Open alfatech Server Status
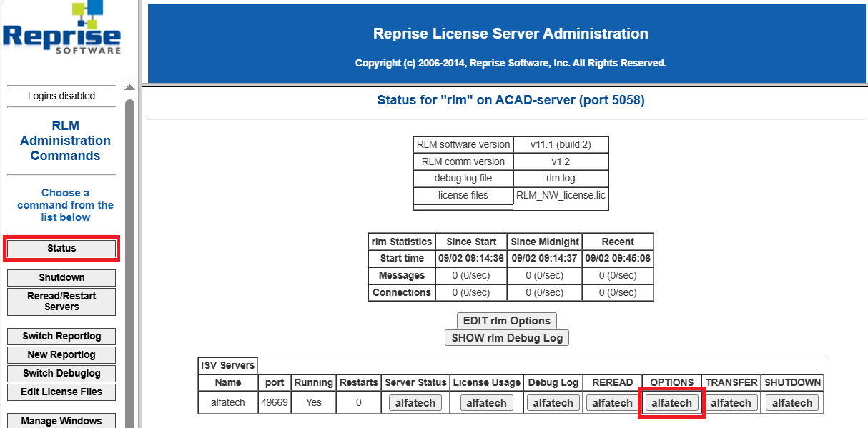Screen dimensions: 868x428 [x=415, y=403]
